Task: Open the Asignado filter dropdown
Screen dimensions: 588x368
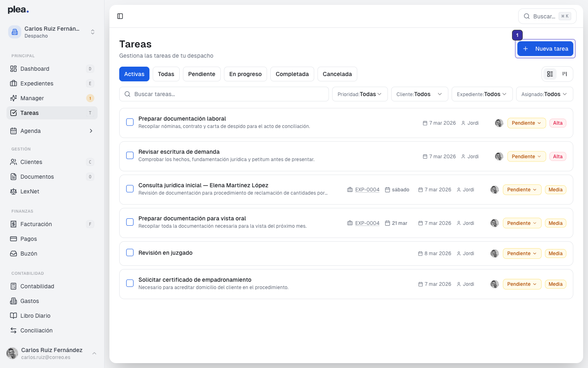Action: (x=544, y=94)
